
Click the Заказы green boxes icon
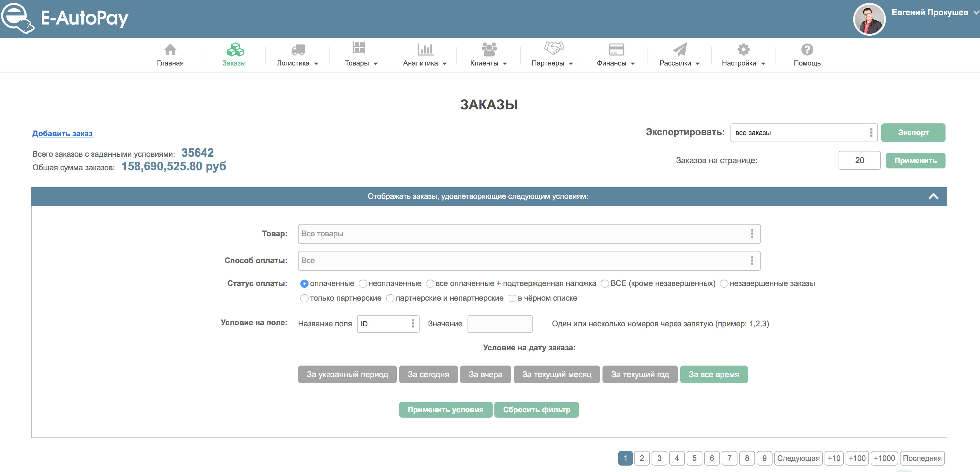(x=235, y=49)
